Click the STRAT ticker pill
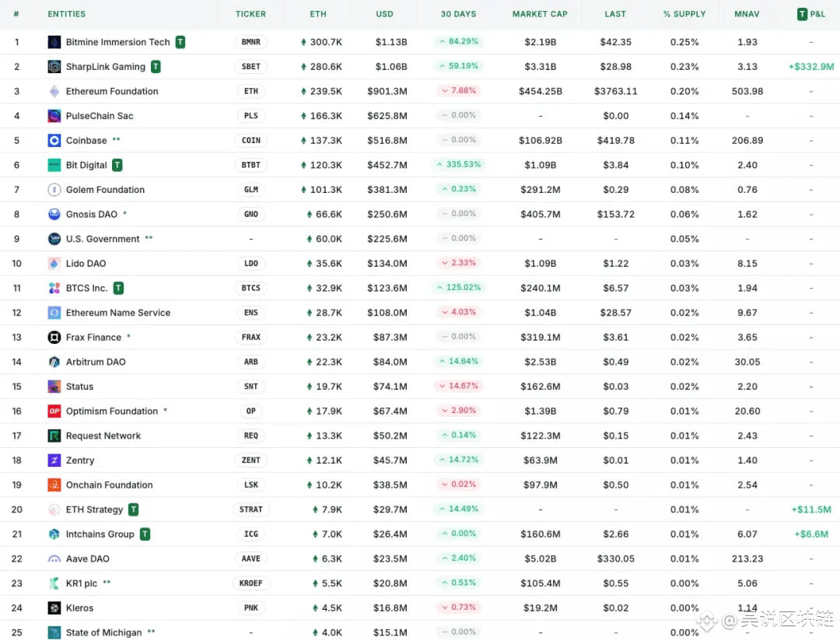840x641 pixels. (x=250, y=510)
